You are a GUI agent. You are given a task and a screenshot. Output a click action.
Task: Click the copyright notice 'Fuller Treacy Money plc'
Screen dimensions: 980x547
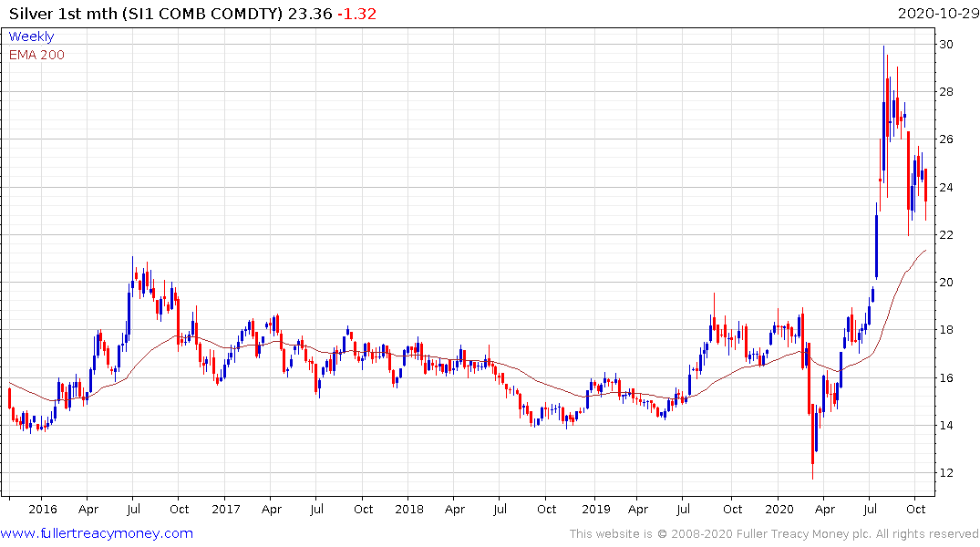[x=804, y=534]
